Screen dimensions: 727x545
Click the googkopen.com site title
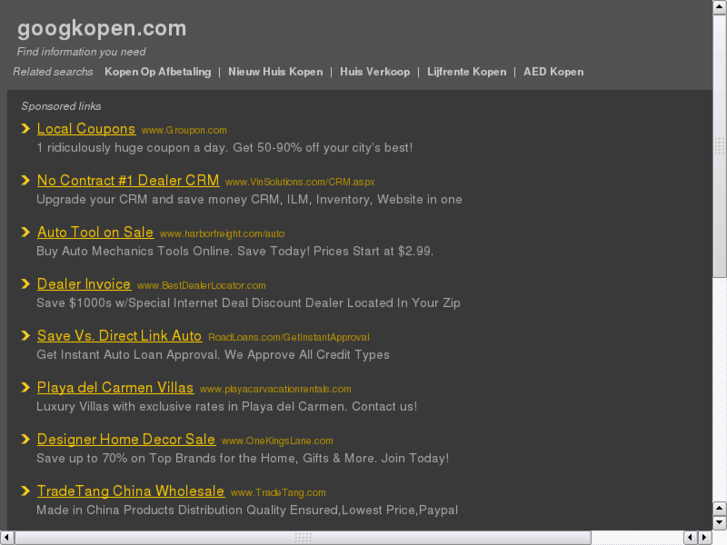point(102,28)
